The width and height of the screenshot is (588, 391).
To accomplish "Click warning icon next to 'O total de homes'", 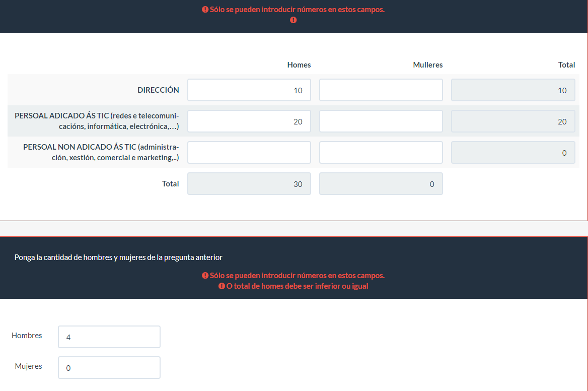I will tap(222, 286).
